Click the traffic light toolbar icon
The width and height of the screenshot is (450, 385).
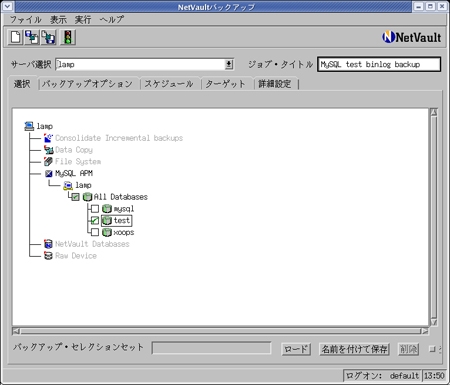click(x=68, y=37)
